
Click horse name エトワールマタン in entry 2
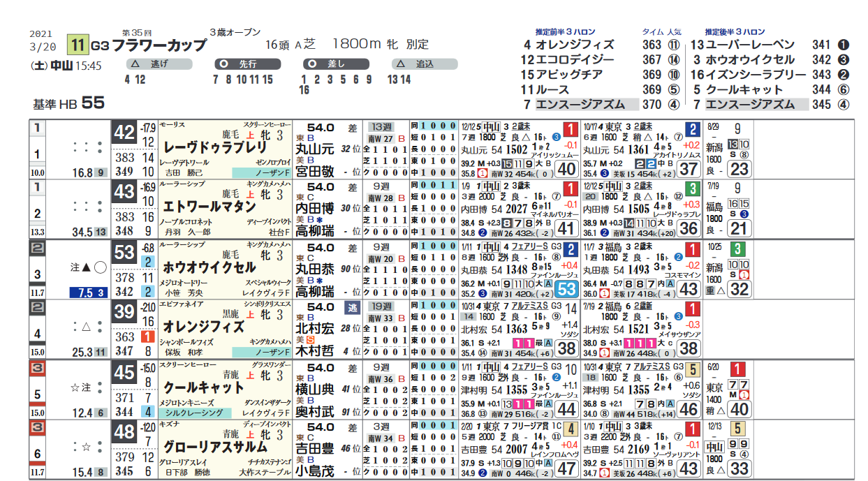209,207
